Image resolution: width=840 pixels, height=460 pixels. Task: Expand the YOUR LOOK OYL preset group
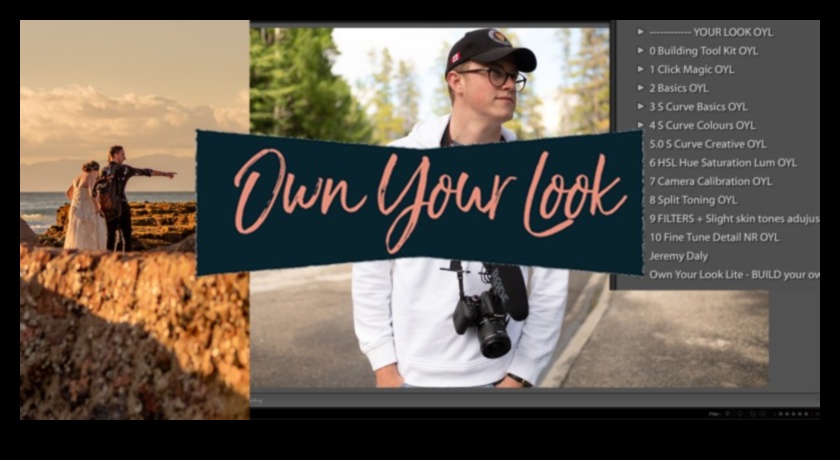pos(640,32)
